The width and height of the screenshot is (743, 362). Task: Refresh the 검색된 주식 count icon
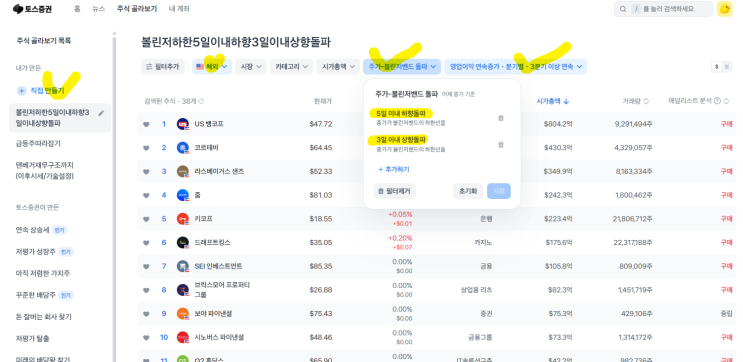point(201,101)
